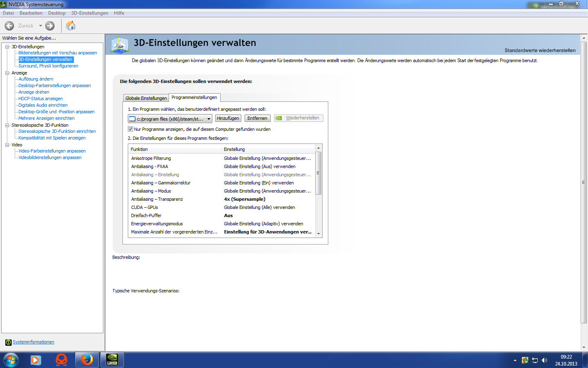Select the 'Antialiasing – Modus' row

[x=222, y=191]
